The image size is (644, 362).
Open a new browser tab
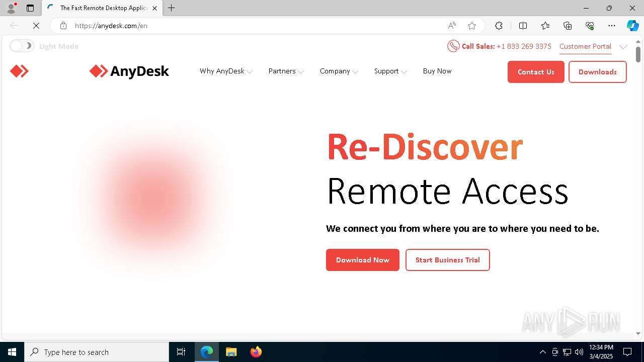(x=172, y=8)
